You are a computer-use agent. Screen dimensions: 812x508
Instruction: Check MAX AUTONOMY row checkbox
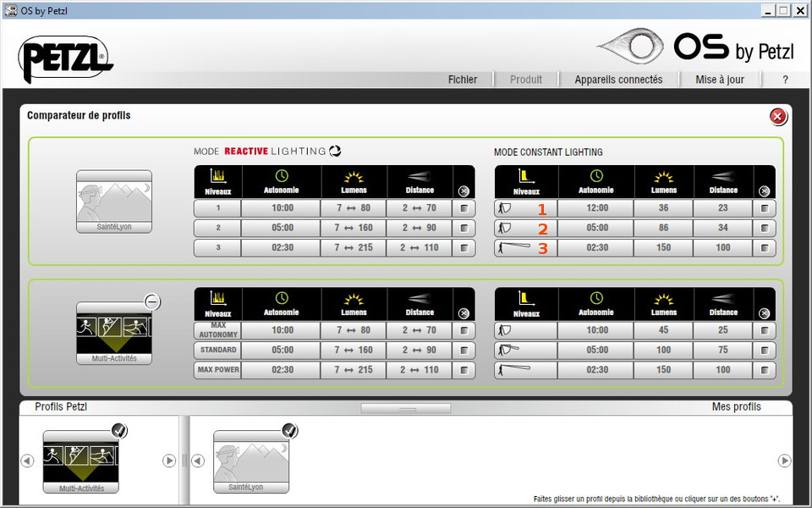click(464, 330)
